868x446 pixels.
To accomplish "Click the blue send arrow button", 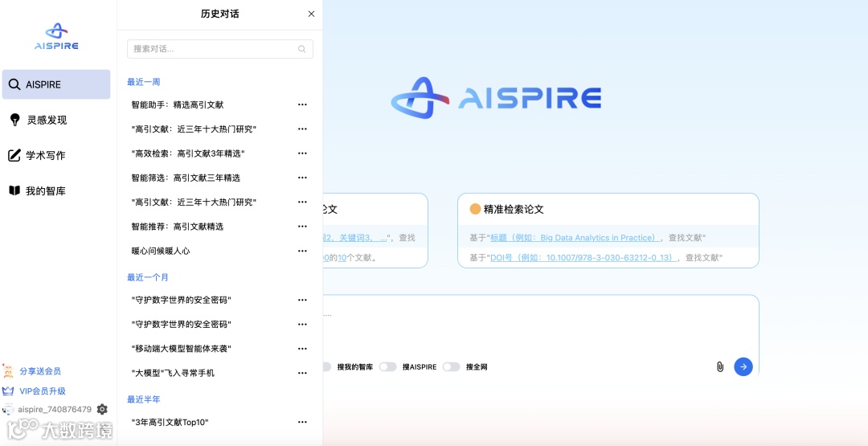I will pos(743,366).
